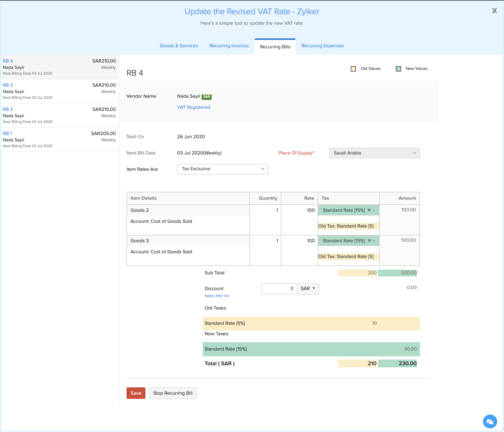This screenshot has width=504, height=432.
Task: Click the SAR currency badge
Action: [207, 97]
